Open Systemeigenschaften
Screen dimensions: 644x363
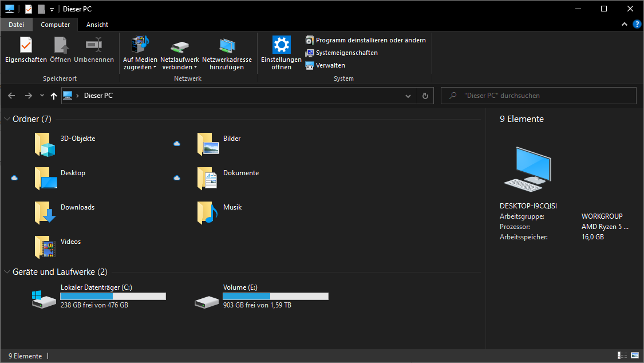click(341, 53)
